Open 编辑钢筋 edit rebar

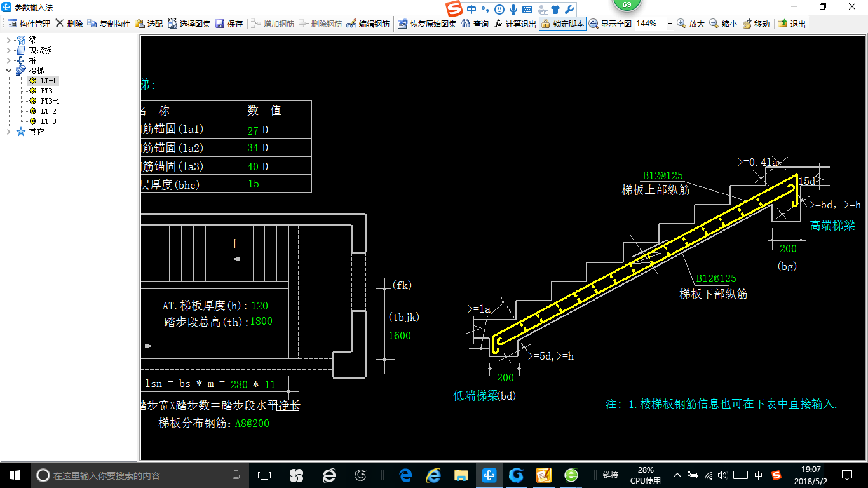(368, 24)
